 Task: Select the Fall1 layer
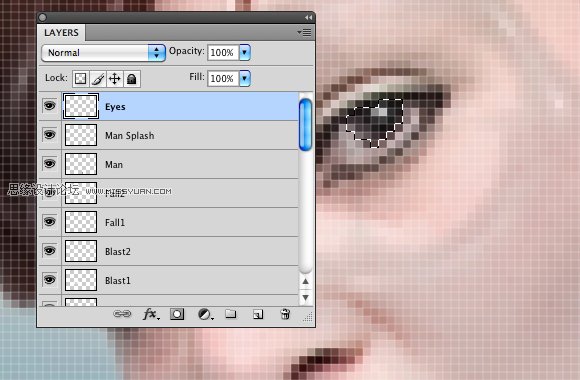(x=169, y=222)
